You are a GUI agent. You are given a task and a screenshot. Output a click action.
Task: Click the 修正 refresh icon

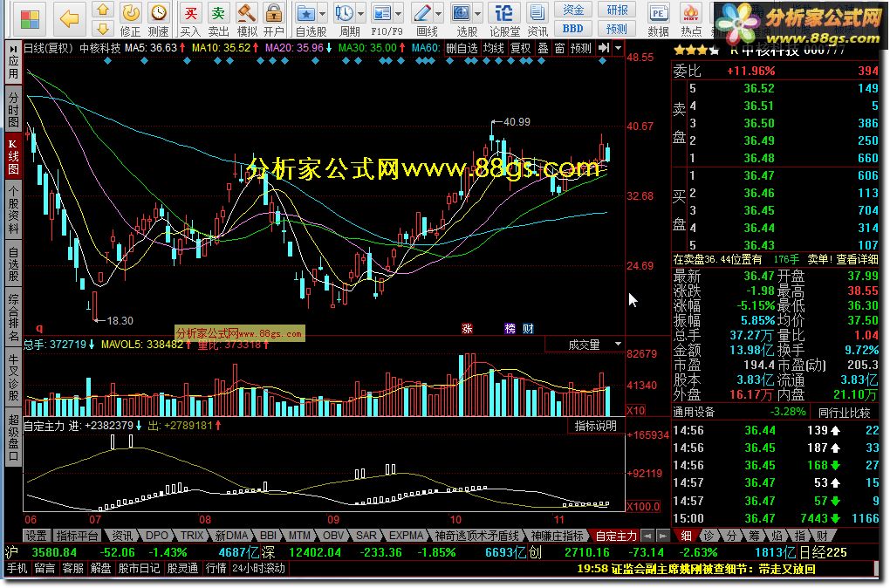coord(131,12)
